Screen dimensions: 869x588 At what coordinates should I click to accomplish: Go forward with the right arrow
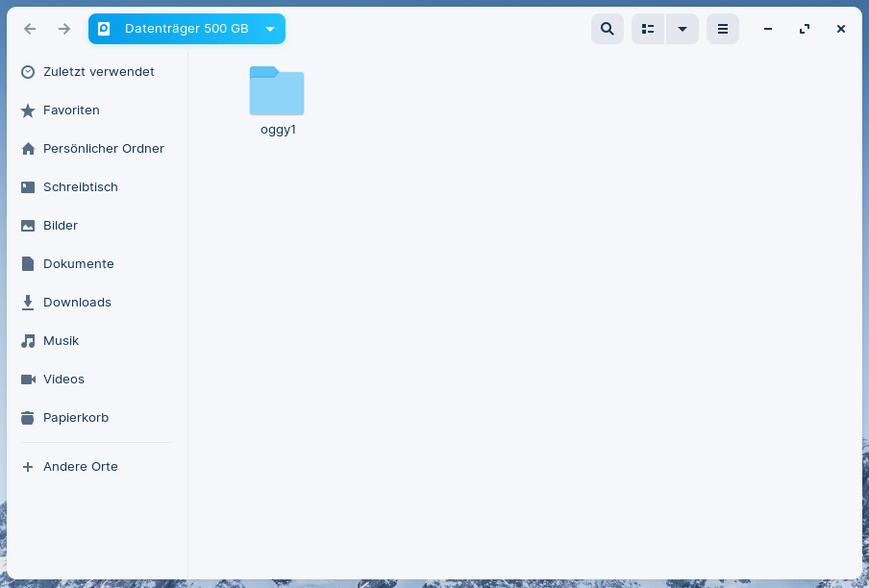tap(64, 29)
